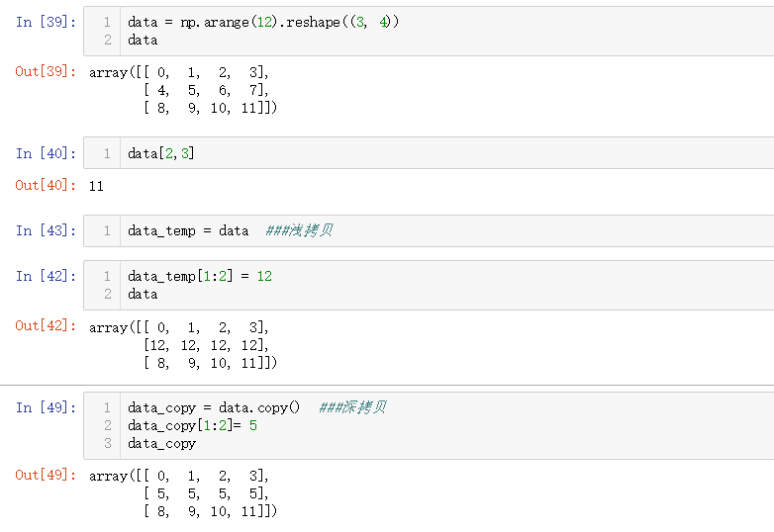Click the Out[39] array output
774x532 pixels.
(183, 90)
